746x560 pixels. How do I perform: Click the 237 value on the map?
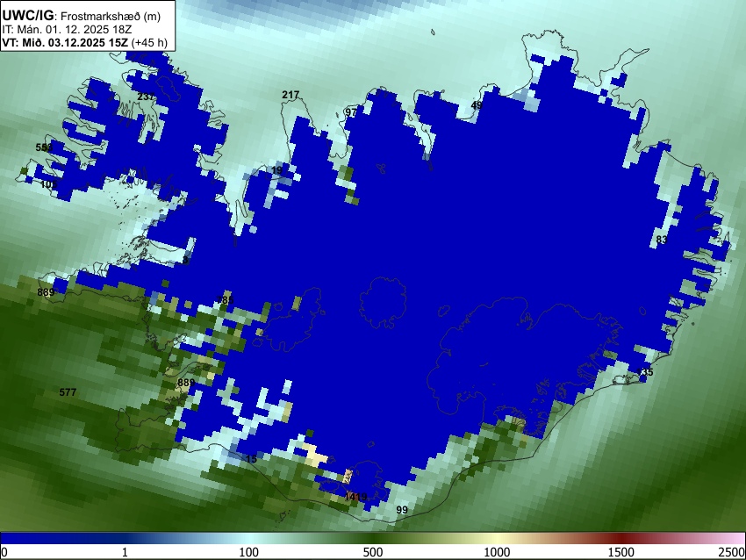tap(146, 96)
